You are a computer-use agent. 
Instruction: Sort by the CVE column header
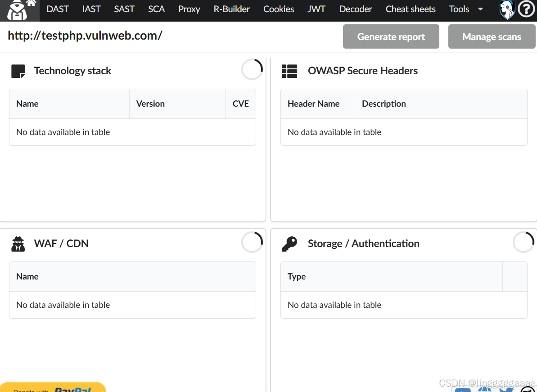[241, 104]
